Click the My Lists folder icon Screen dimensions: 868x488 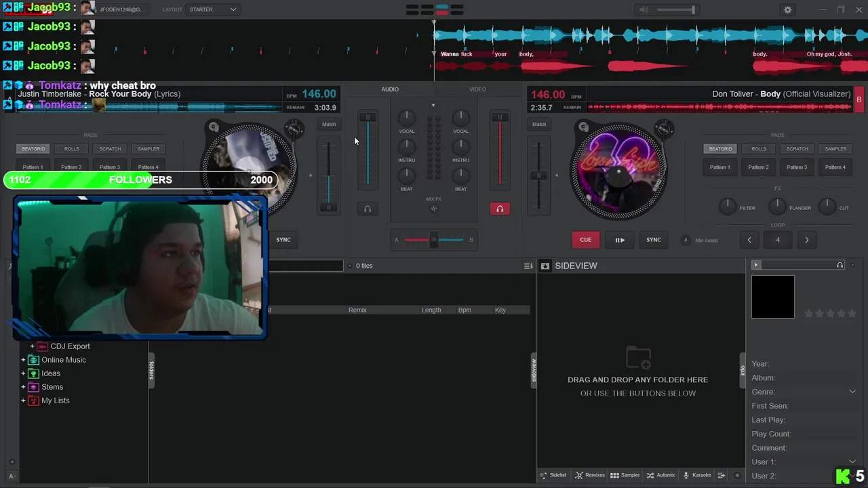pyautogui.click(x=33, y=401)
